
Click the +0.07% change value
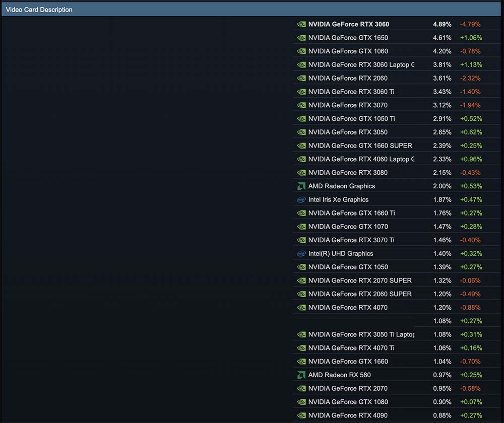pos(471,402)
